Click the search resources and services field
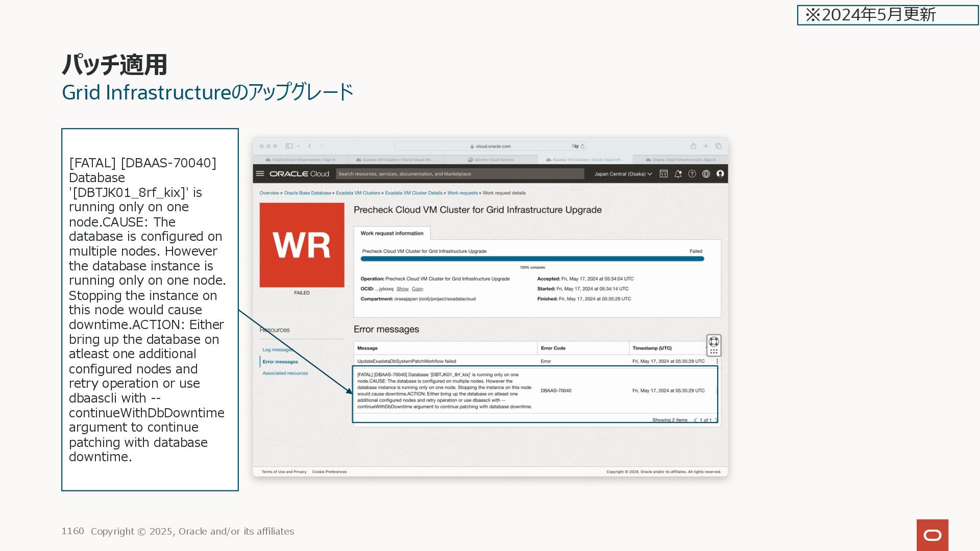 coord(459,174)
